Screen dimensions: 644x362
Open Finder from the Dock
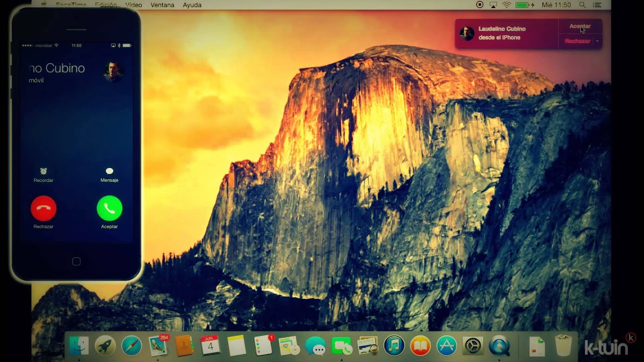point(79,345)
